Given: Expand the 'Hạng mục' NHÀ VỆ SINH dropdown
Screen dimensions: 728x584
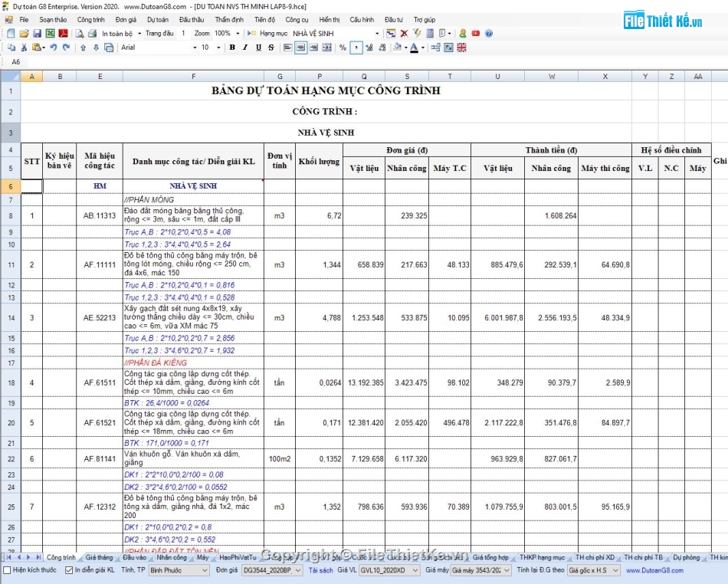Looking at the screenshot, I should (x=377, y=34).
